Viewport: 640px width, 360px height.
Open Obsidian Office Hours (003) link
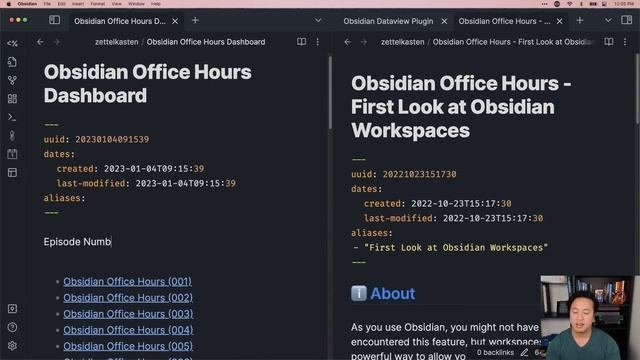tap(128, 313)
